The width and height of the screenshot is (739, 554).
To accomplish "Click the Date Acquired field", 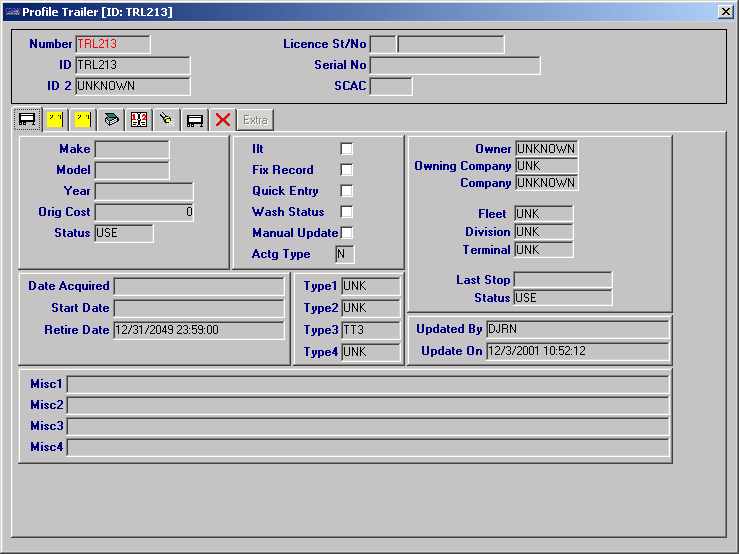I will coord(199,286).
